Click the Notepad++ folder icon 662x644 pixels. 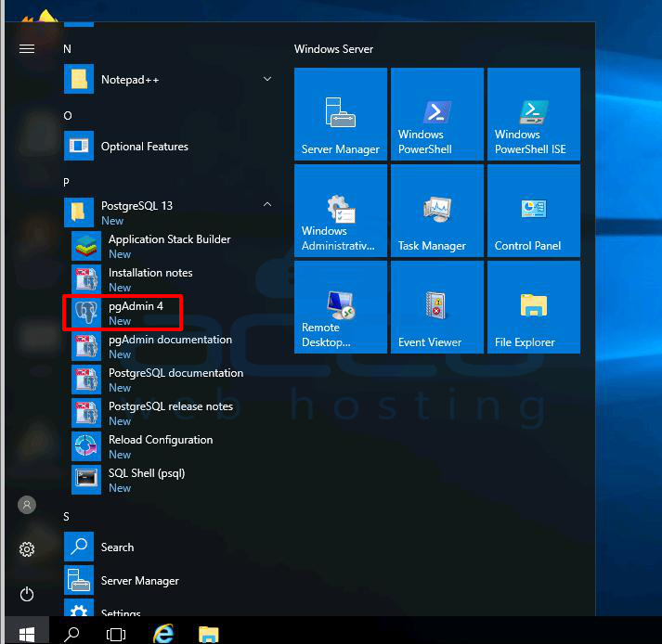[x=79, y=79]
